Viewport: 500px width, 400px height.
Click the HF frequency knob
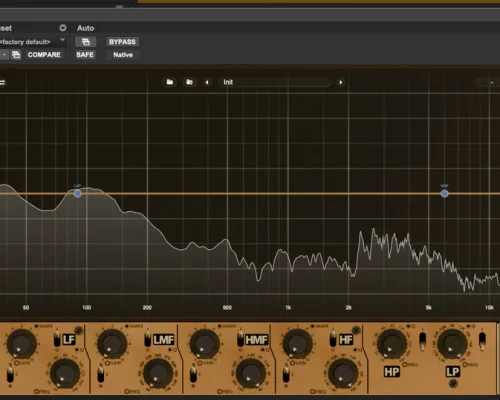tap(343, 373)
